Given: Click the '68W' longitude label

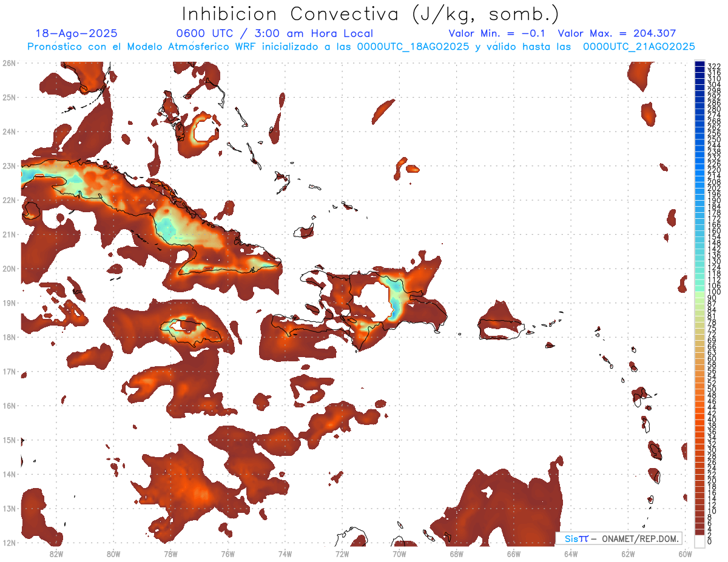Looking at the screenshot, I should [x=457, y=553].
